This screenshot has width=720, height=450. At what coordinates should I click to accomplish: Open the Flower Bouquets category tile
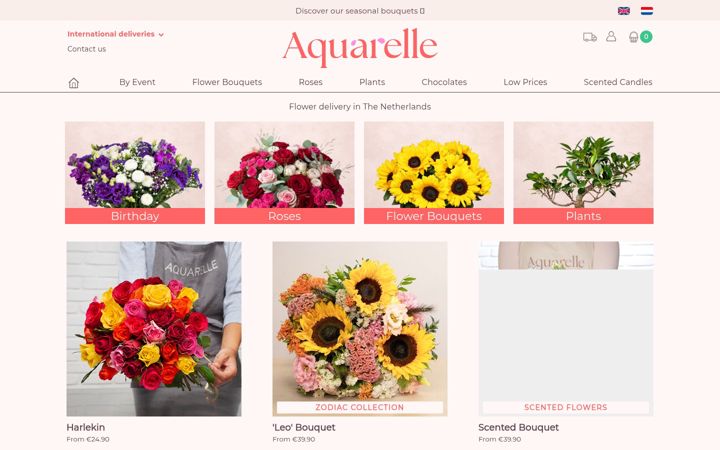click(x=434, y=173)
